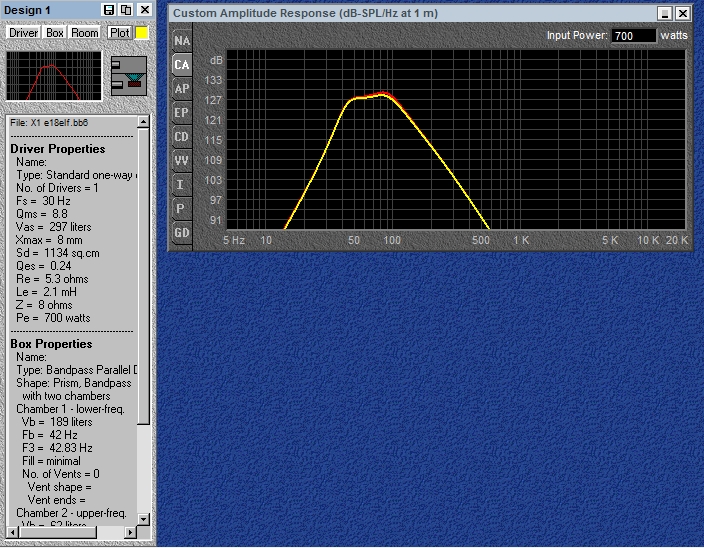Close the Custom Amplitude Response window

(x=682, y=13)
